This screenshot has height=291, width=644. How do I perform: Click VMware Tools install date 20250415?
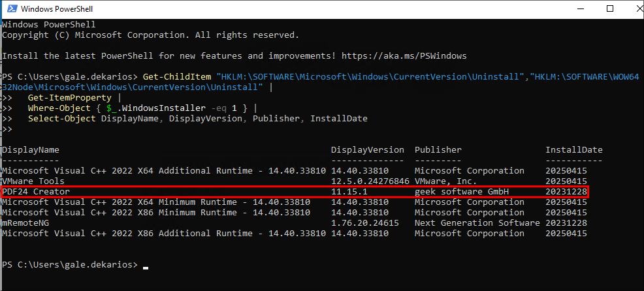[x=566, y=181]
